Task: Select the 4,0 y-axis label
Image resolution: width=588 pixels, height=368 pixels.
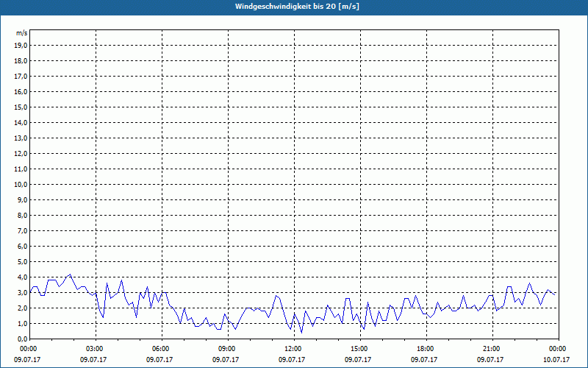Action: click(22, 277)
